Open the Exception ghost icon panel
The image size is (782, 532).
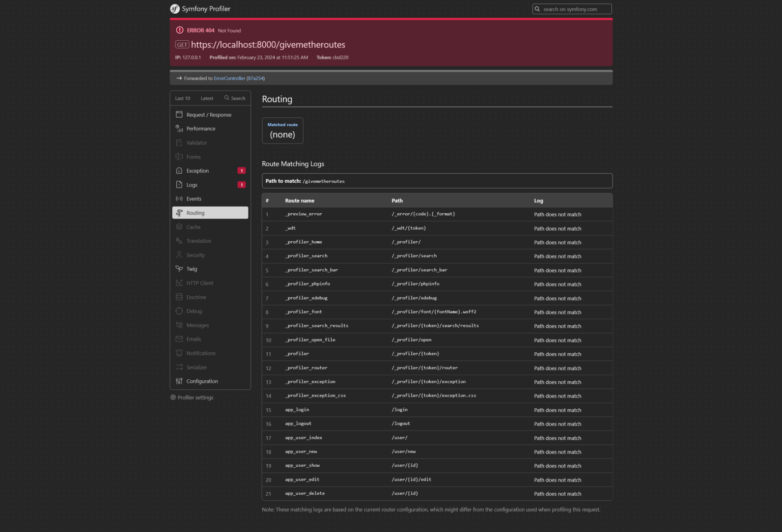pos(179,171)
